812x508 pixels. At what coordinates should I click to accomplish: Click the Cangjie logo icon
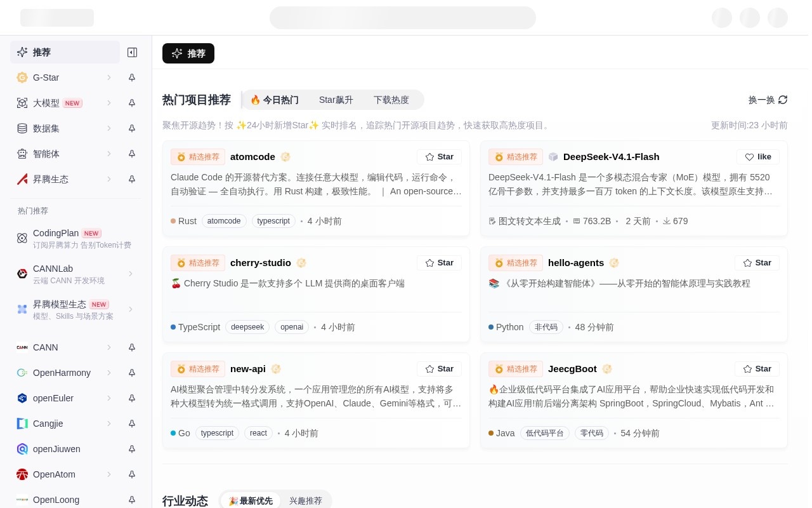(22, 424)
